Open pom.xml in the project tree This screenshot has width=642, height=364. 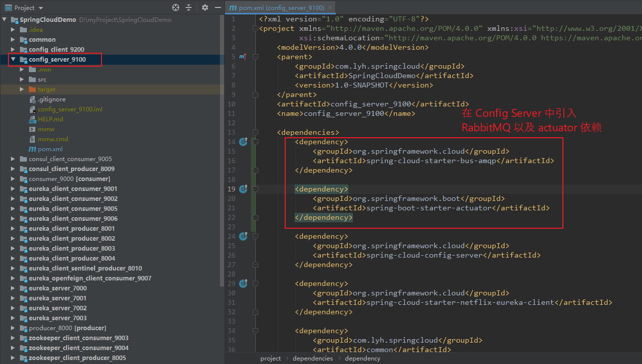pos(50,149)
